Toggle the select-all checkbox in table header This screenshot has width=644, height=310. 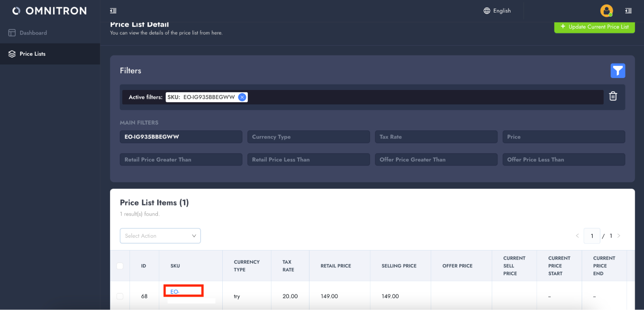pyautogui.click(x=120, y=266)
